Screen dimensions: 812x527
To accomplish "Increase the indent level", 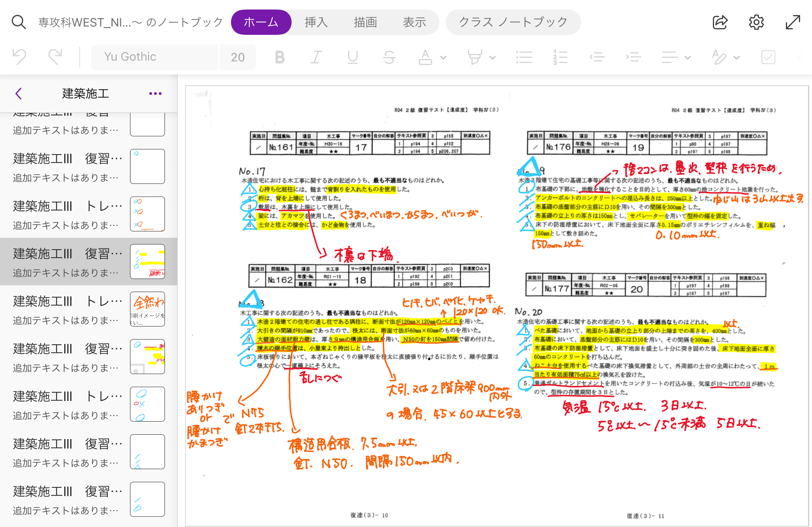I will point(633,57).
